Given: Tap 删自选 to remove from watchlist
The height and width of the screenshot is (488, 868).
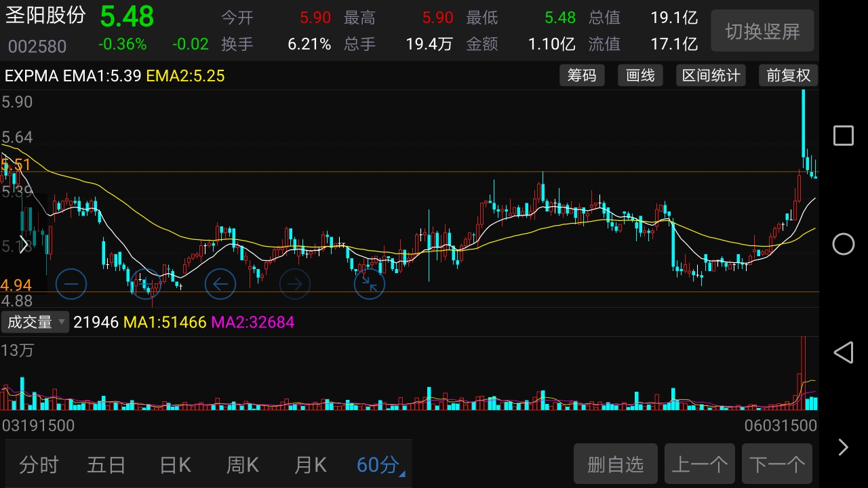Looking at the screenshot, I should coord(616,464).
